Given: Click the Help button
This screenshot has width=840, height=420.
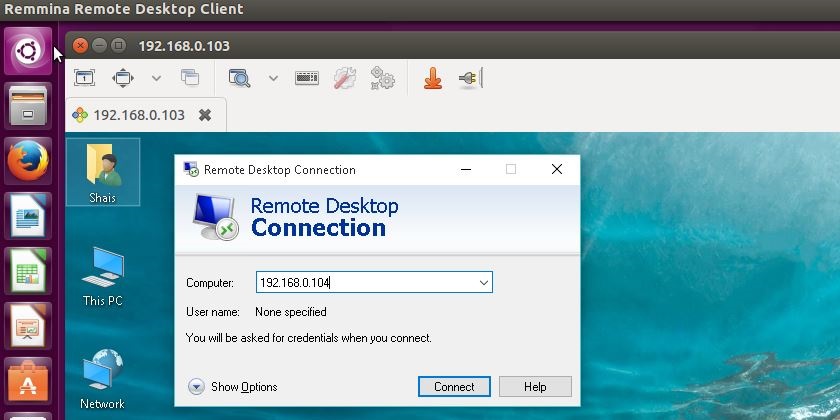Looking at the screenshot, I should click(x=535, y=387).
